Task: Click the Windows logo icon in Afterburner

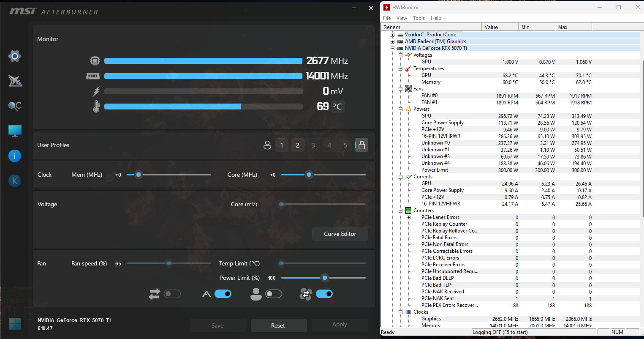Action: (15, 323)
